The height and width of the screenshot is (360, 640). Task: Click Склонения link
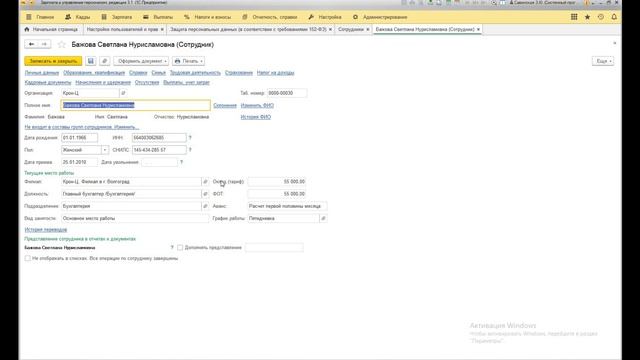pyautogui.click(x=225, y=105)
